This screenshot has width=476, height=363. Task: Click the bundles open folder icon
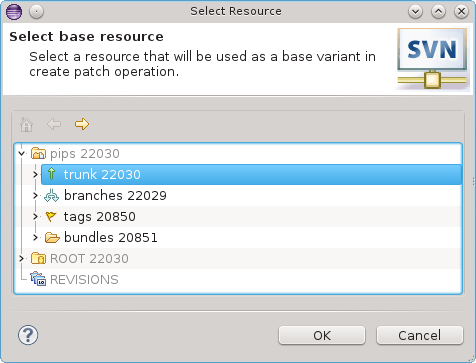52,238
